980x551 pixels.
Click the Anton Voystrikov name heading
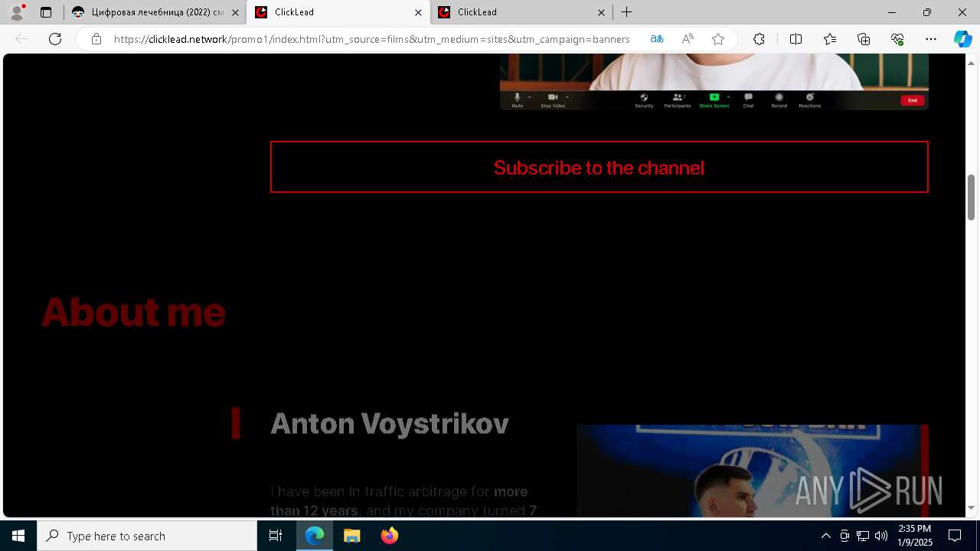point(390,423)
